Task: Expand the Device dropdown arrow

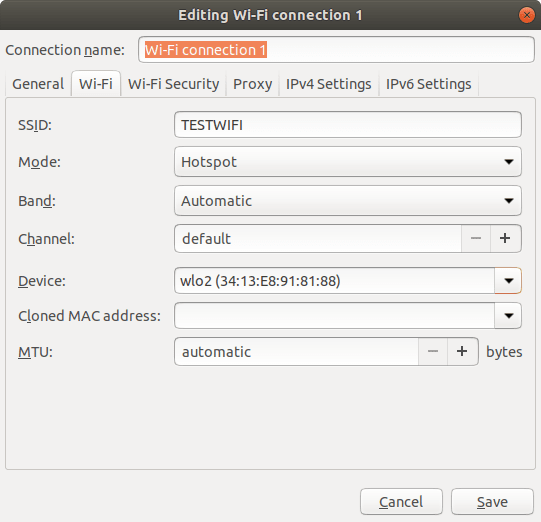Action: (x=508, y=281)
